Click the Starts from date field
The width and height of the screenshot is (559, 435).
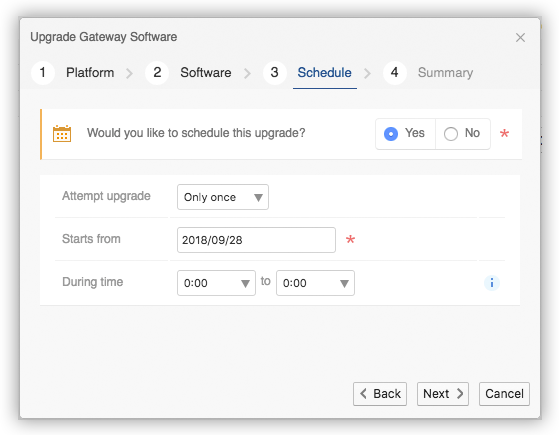(256, 240)
